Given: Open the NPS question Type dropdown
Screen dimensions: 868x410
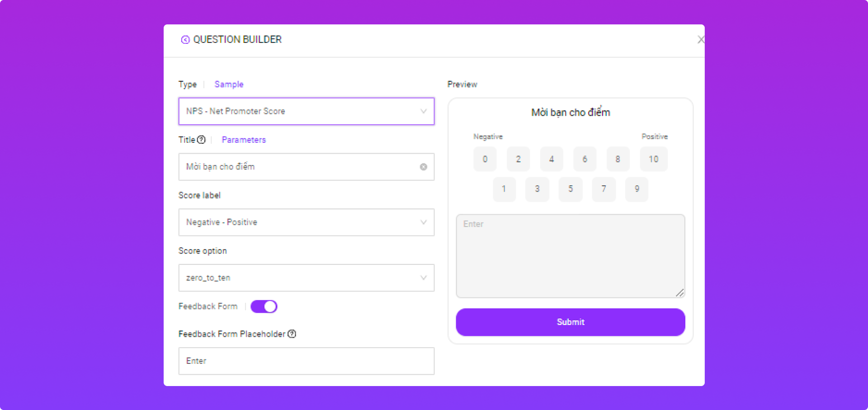Looking at the screenshot, I should (x=306, y=111).
